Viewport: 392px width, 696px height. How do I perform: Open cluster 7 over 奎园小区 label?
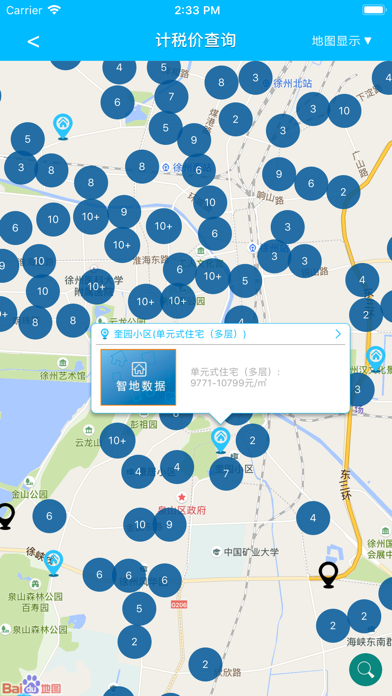click(x=226, y=473)
